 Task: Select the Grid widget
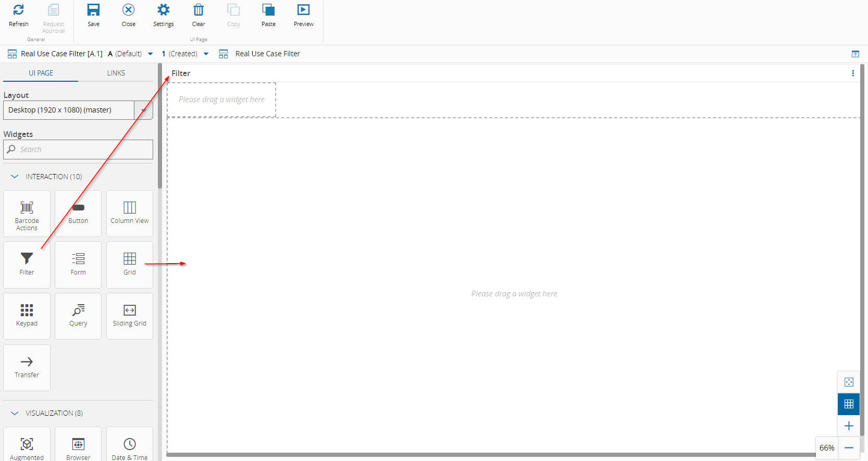click(130, 265)
